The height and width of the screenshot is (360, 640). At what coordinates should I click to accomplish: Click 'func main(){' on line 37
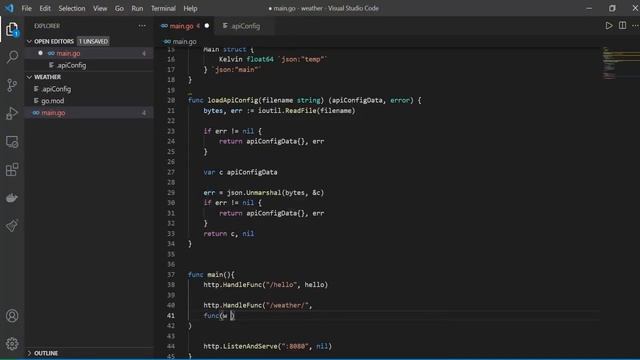click(x=211, y=275)
